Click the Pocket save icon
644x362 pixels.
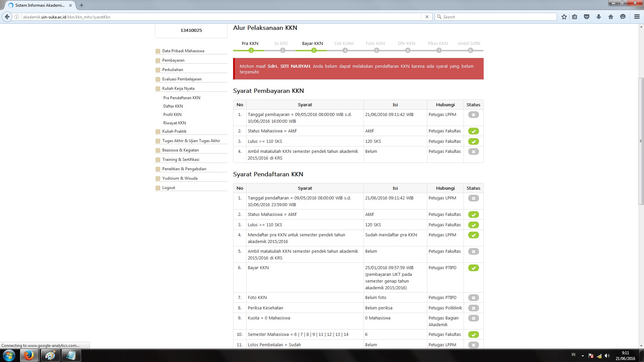(x=587, y=17)
